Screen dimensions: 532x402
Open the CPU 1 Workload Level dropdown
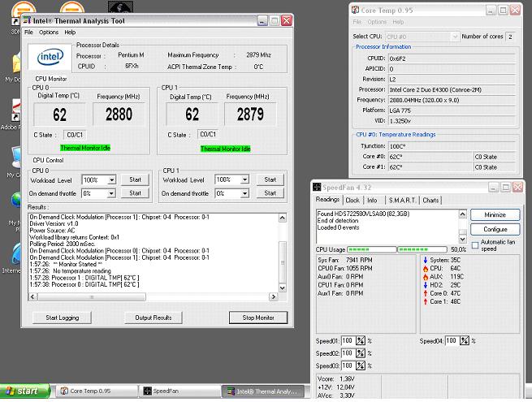(x=244, y=179)
